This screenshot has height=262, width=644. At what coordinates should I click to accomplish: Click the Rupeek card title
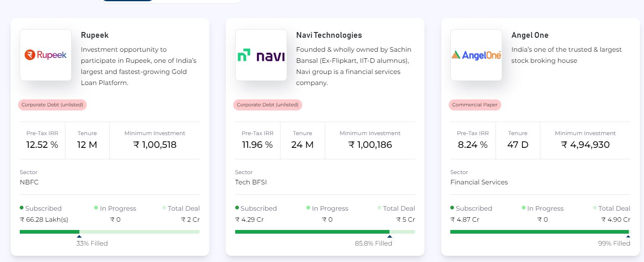[x=95, y=35]
